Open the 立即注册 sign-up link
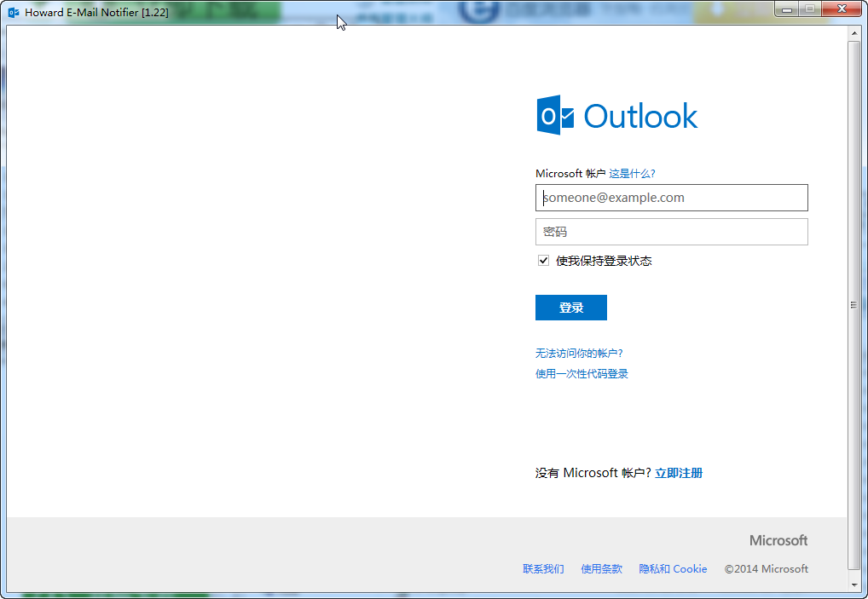The width and height of the screenshot is (868, 599). 679,473
